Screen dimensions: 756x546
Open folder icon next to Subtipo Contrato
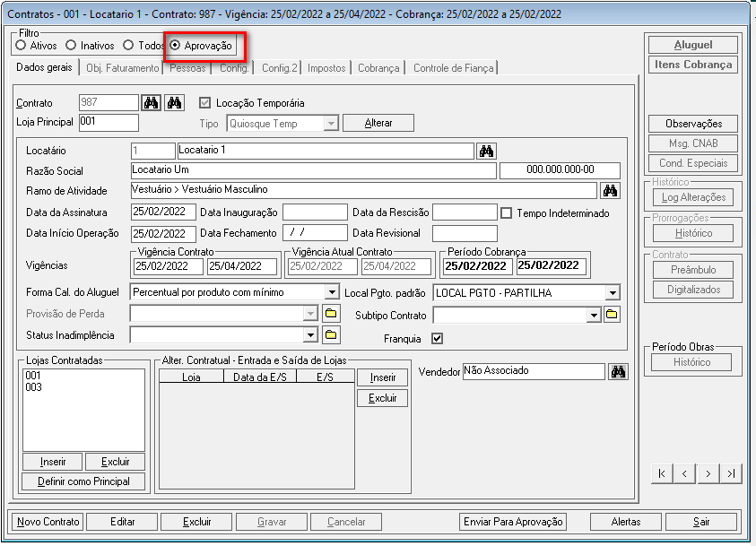coord(612,315)
